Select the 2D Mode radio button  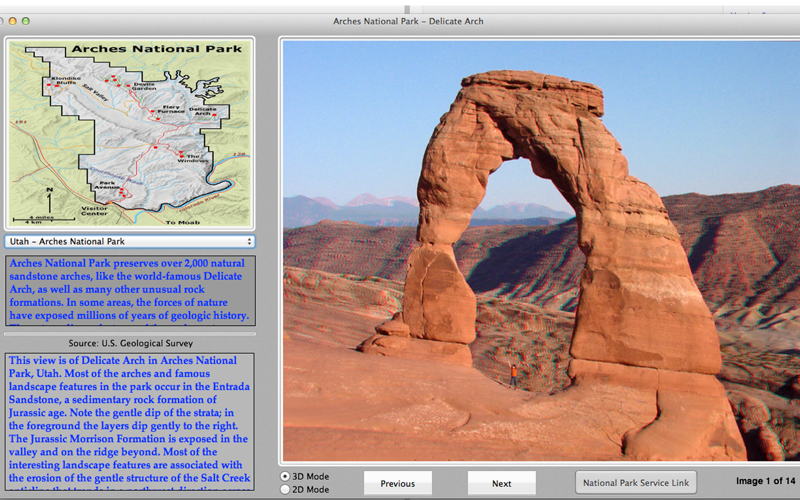[x=285, y=489]
